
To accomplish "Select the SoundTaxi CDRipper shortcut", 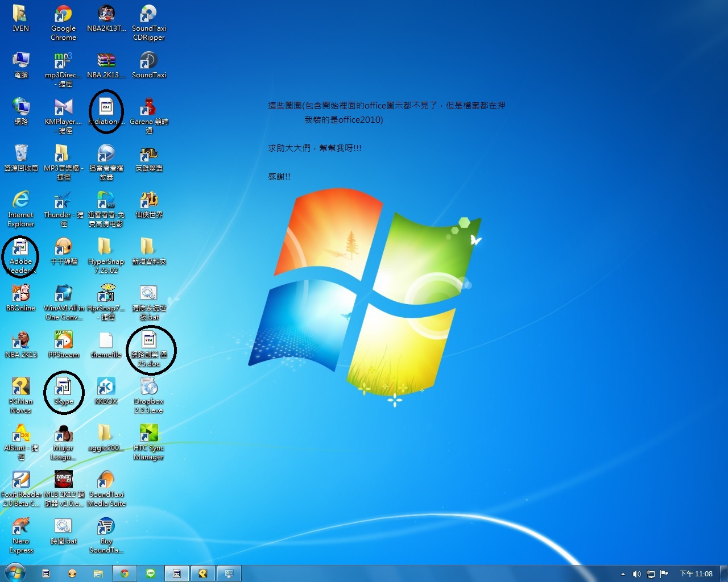I will (148, 23).
